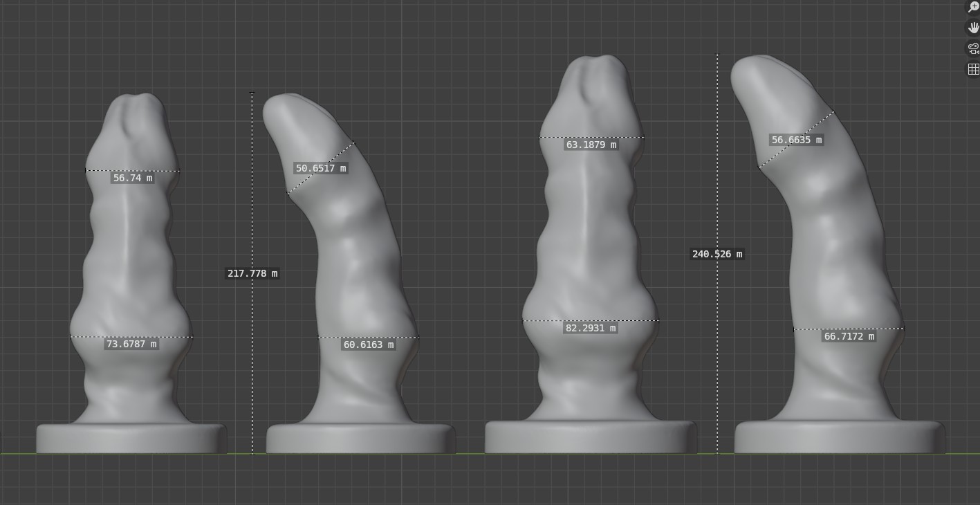Click the 50.6517 m ruler label
The height and width of the screenshot is (505, 980).
[321, 168]
